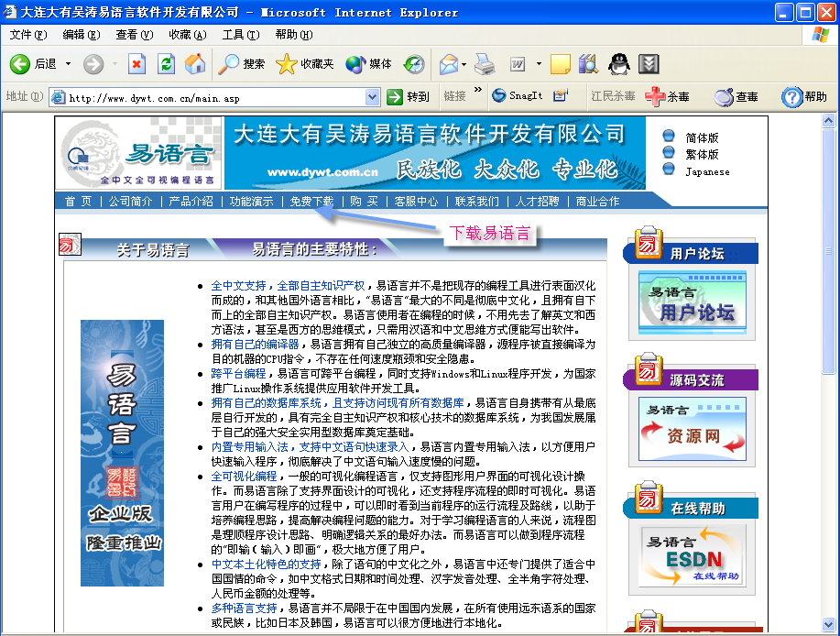
Task: Go to 首页 in site navigation
Action: tap(78, 202)
